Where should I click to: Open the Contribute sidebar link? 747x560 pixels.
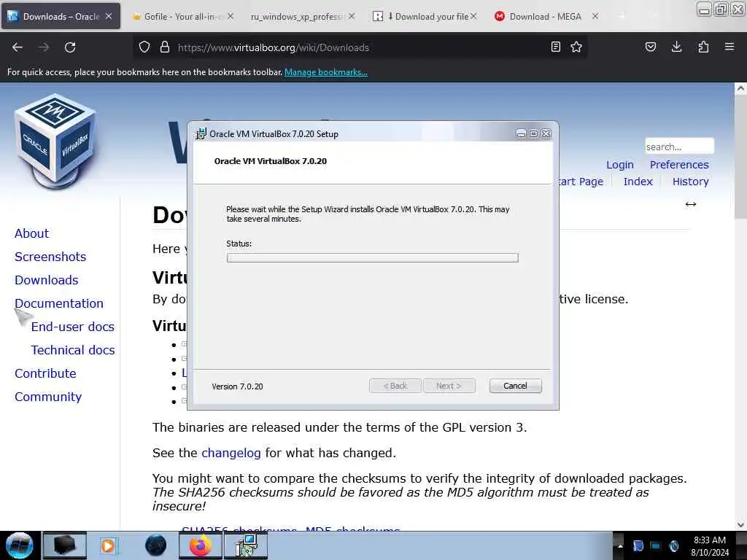click(x=45, y=373)
